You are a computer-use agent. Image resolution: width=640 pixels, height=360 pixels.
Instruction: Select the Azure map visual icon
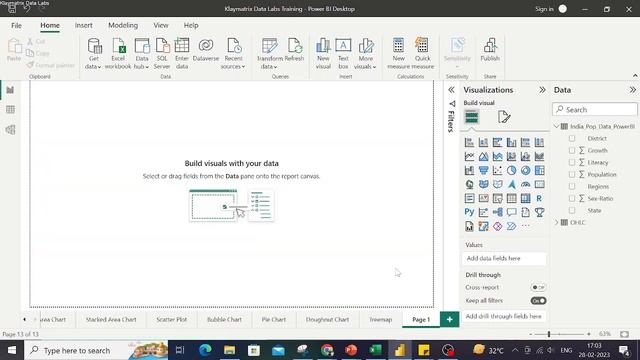(511, 184)
